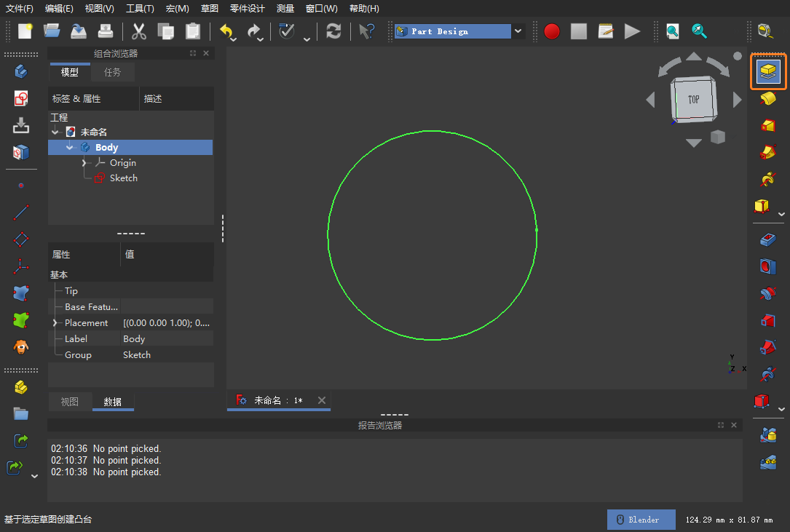Click the Create Sketch icon

21,98
